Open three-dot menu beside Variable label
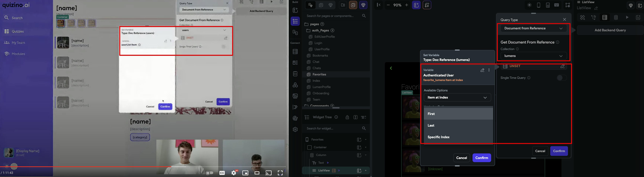Screen dimensions: 644x177 tap(489, 70)
